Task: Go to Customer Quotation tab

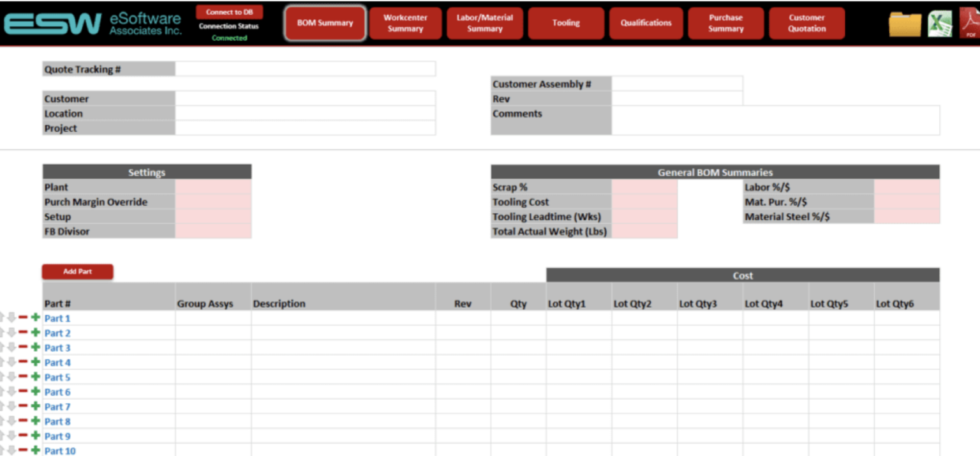Action: tap(806, 23)
